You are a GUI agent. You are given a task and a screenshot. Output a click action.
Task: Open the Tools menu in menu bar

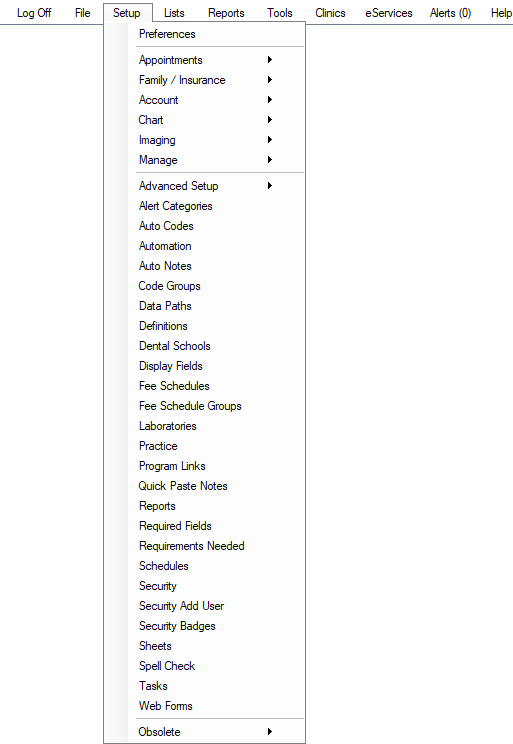pyautogui.click(x=280, y=13)
